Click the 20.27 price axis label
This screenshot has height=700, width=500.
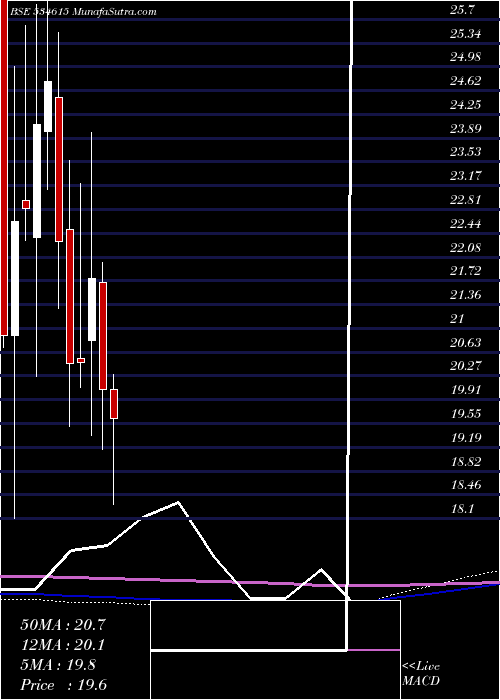click(466, 366)
